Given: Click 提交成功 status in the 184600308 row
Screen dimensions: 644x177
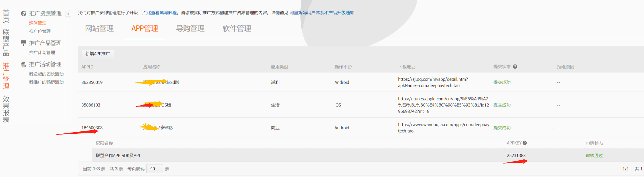Looking at the screenshot, I should click(x=502, y=128).
